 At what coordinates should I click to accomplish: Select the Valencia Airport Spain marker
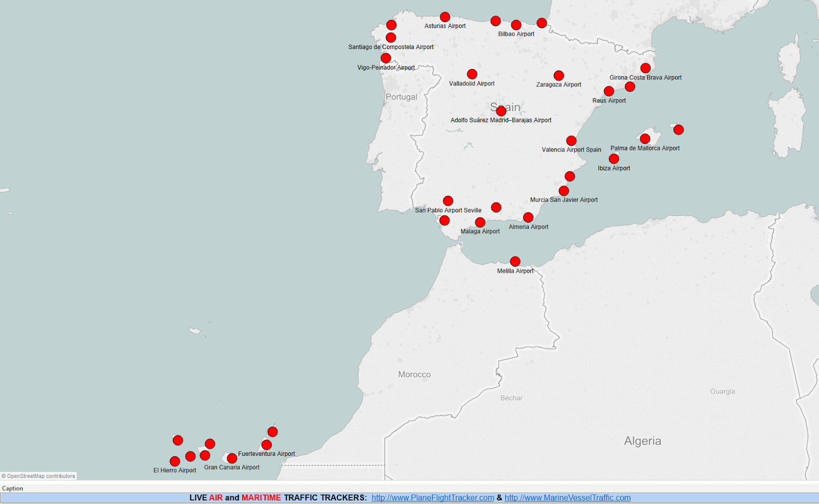coord(571,141)
